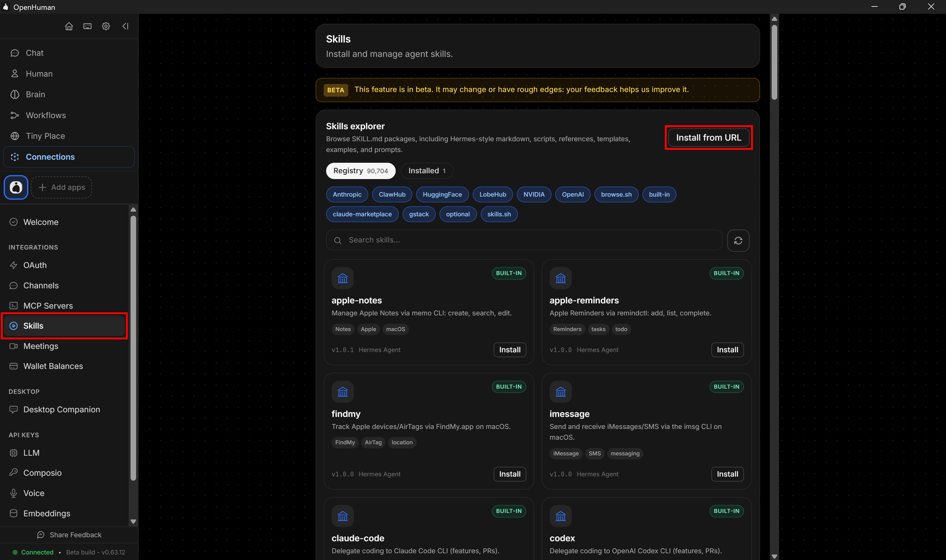Screen dimensions: 946x560
Task: Select Skills in the integrations list
Action: click(65, 326)
